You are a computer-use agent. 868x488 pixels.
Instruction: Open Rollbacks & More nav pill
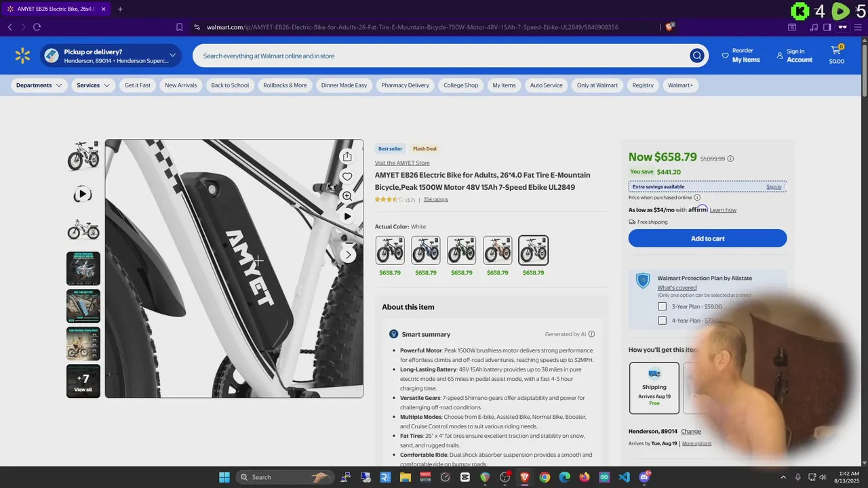(285, 85)
